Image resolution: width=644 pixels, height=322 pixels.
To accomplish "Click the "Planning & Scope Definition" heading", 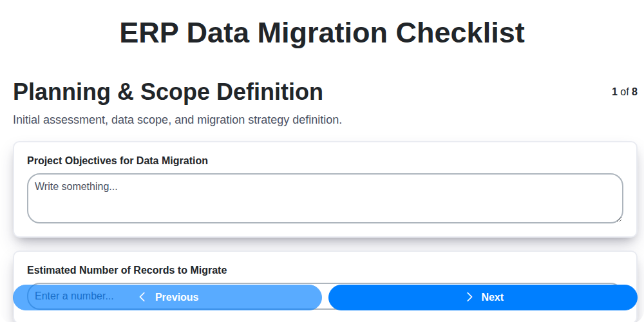I will 168,91.
